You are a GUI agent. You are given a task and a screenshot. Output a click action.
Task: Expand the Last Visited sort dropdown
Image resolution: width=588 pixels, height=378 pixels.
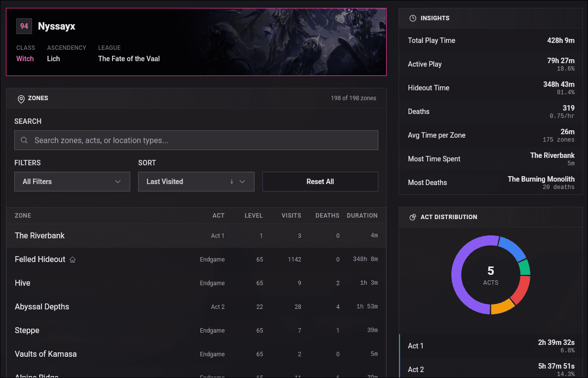196,182
